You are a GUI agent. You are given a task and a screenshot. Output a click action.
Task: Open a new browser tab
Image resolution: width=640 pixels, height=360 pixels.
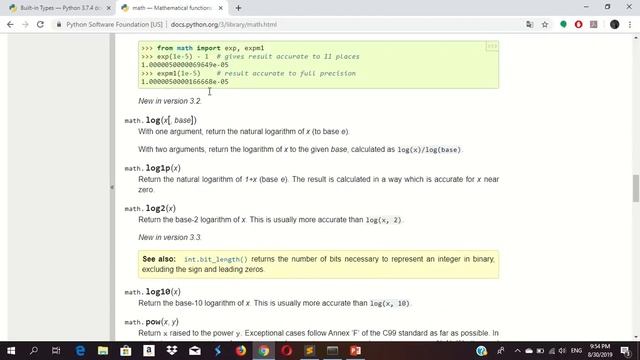pos(238,8)
